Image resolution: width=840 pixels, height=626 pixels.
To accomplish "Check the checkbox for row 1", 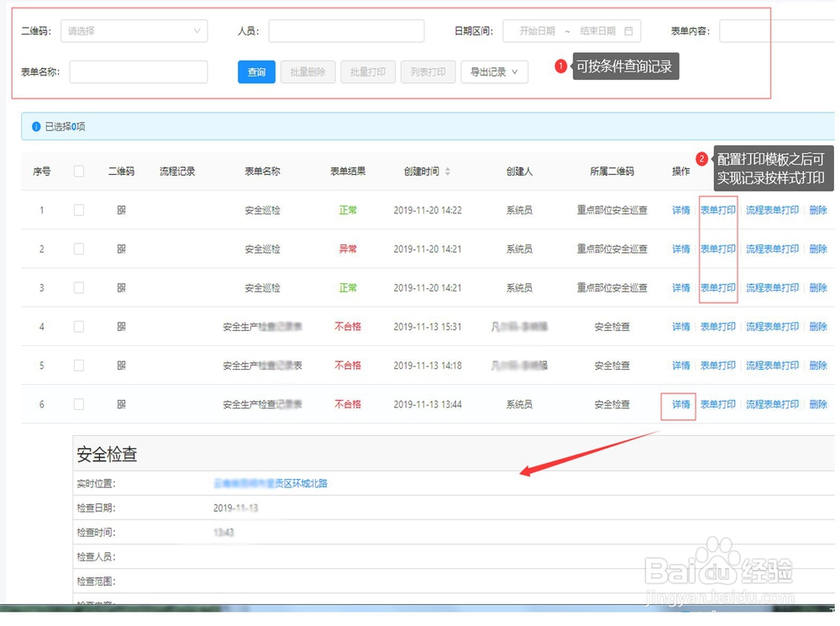I will tap(79, 210).
